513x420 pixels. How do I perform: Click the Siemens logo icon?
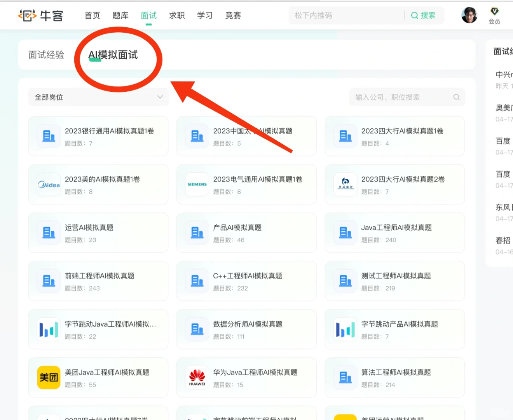click(197, 184)
